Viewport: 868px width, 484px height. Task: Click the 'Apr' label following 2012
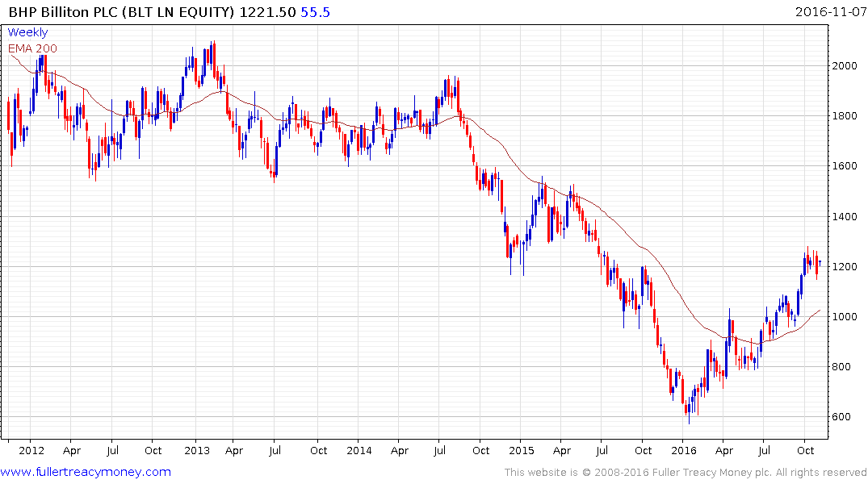[x=71, y=451]
